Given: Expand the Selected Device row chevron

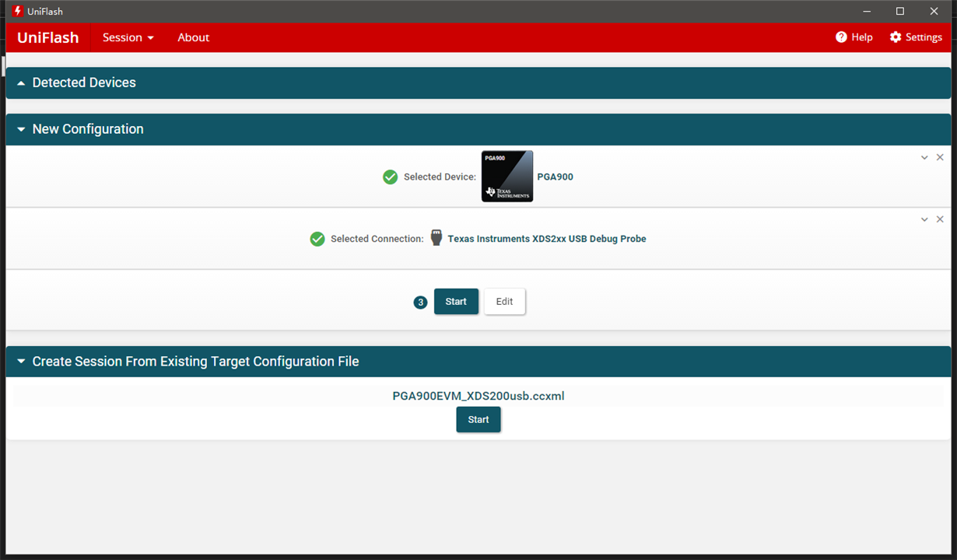Looking at the screenshot, I should pyautogui.click(x=924, y=157).
